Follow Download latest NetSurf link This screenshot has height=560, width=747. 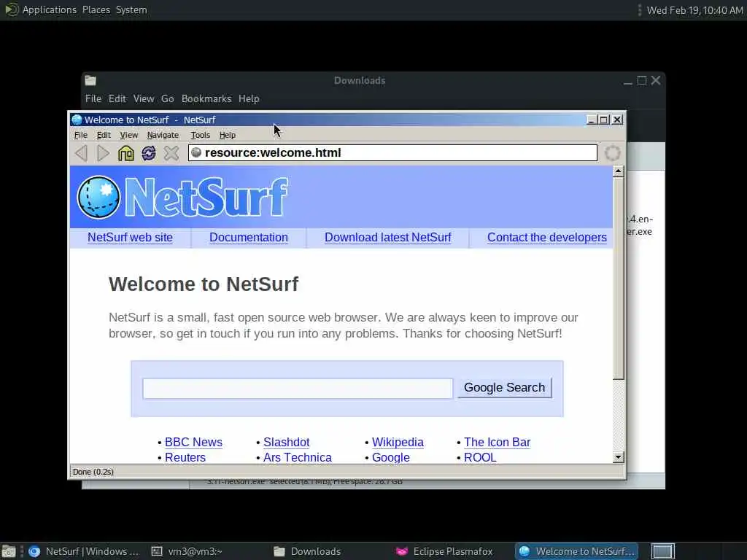pos(388,238)
